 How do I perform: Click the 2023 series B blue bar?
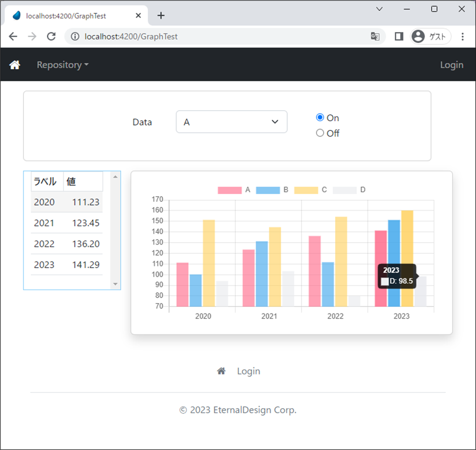pos(394,243)
